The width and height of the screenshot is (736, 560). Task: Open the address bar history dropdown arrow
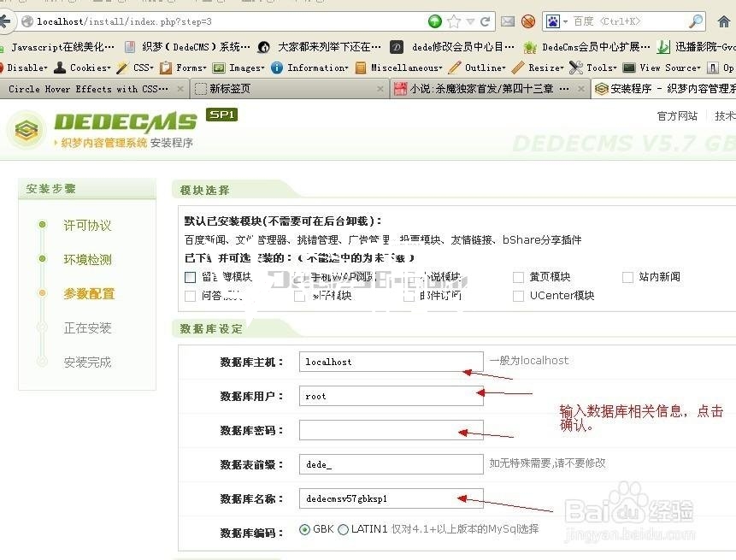pyautogui.click(x=470, y=21)
